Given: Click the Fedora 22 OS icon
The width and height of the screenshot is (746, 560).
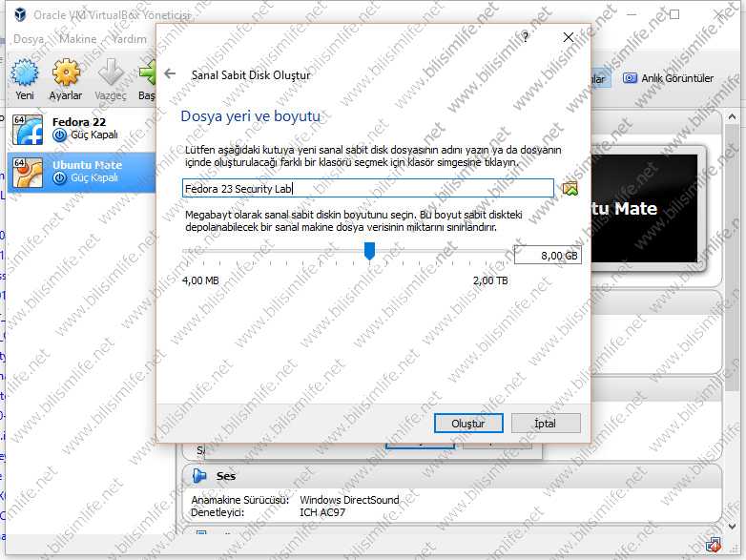Looking at the screenshot, I should point(28,130).
